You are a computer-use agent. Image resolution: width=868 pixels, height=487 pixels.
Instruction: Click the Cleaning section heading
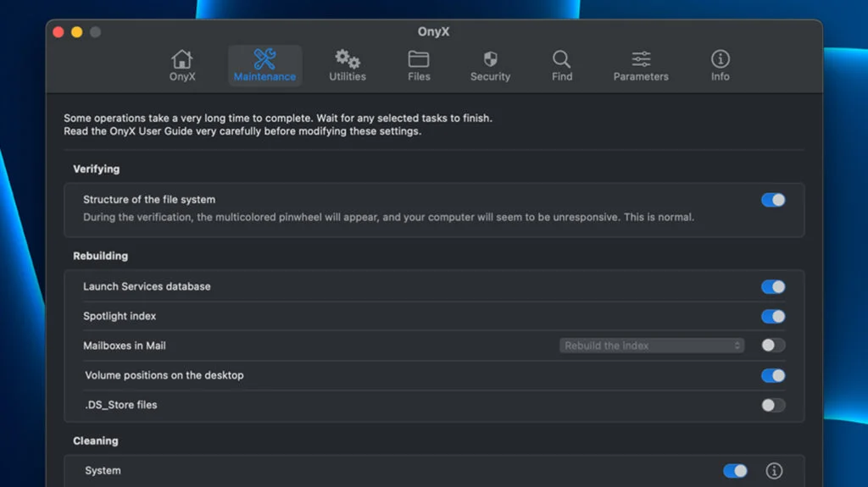coord(95,440)
